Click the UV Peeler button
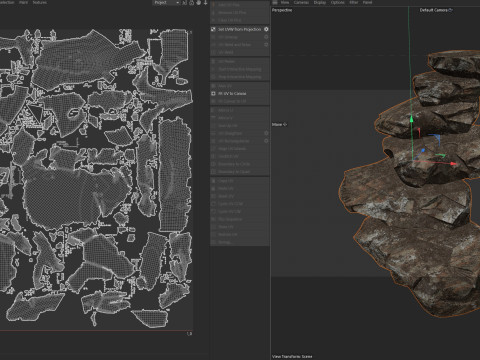 pyautogui.click(x=239, y=61)
